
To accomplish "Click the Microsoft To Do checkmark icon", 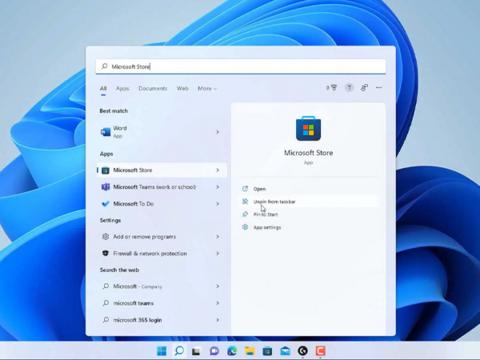I will click(x=105, y=204).
